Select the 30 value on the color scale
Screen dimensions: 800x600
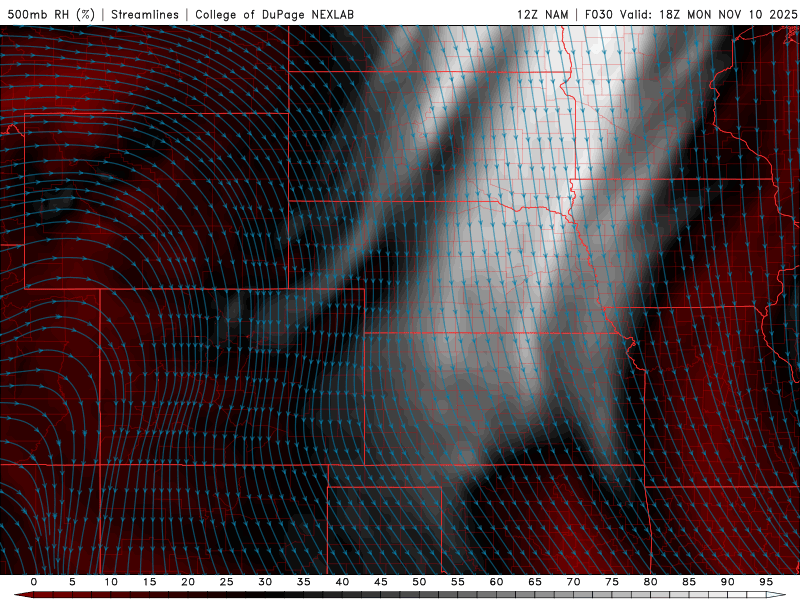click(265, 582)
